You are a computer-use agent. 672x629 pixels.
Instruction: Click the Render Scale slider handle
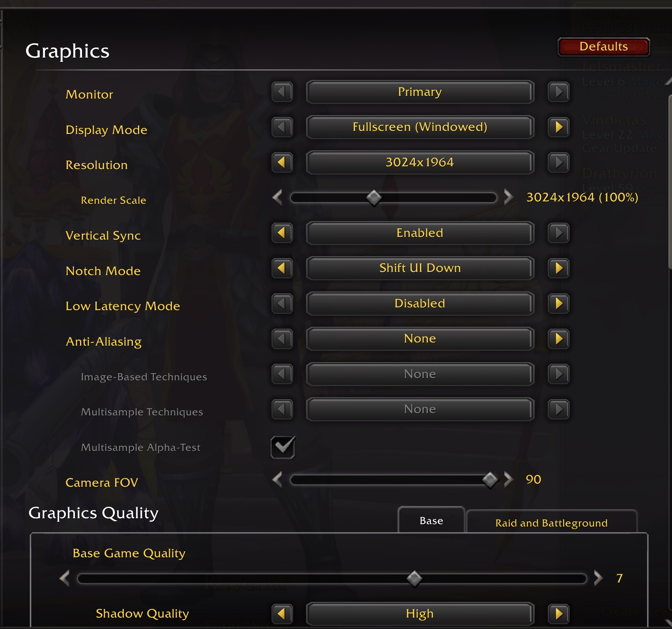(374, 197)
